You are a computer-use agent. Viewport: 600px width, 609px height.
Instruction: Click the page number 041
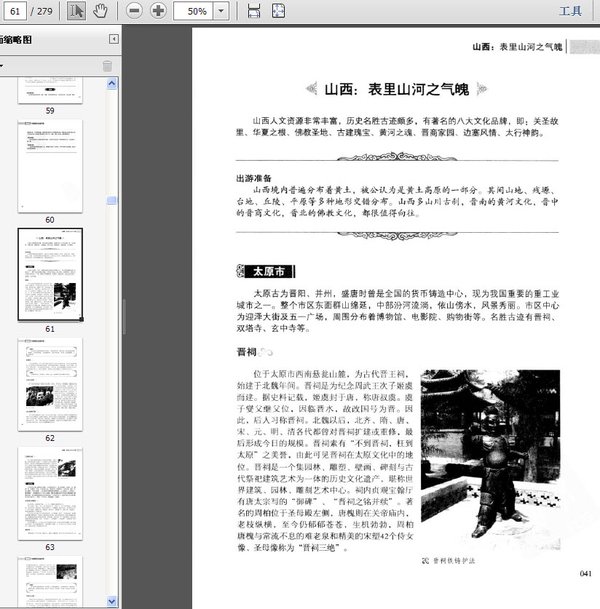(x=585, y=573)
